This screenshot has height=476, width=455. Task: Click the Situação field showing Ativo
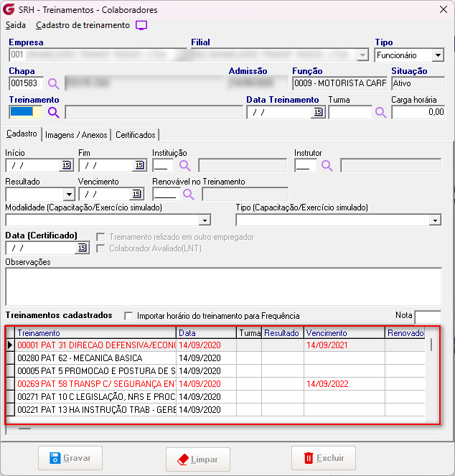pos(418,83)
